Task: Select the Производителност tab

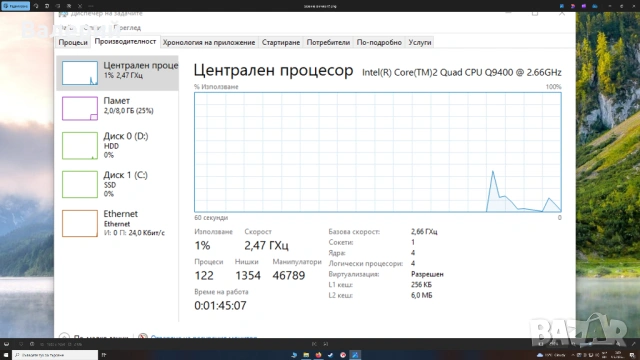Action: (125, 42)
